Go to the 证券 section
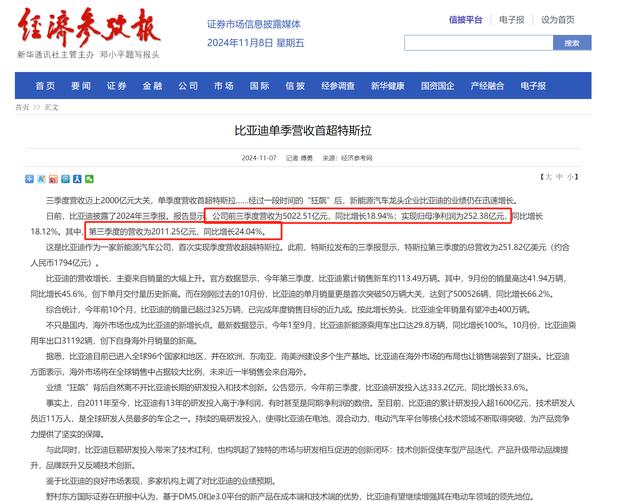Viewport: 640px width, 501px height. 117,86
